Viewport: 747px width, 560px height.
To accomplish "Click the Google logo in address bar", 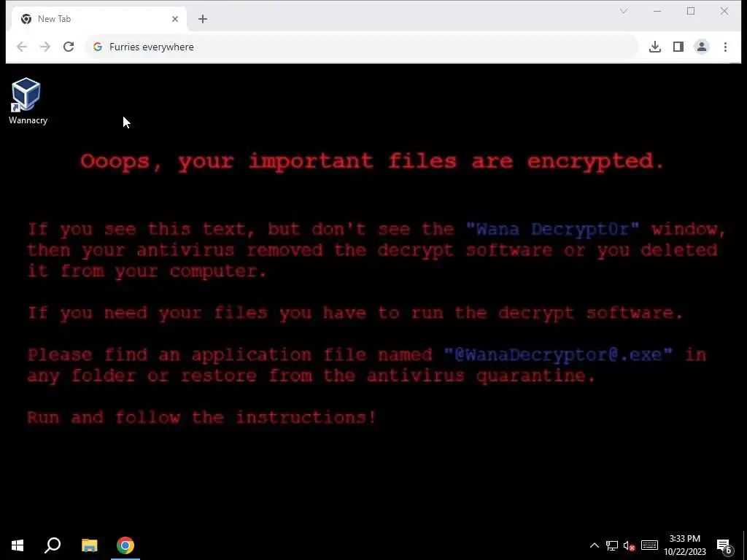I will pyautogui.click(x=98, y=47).
